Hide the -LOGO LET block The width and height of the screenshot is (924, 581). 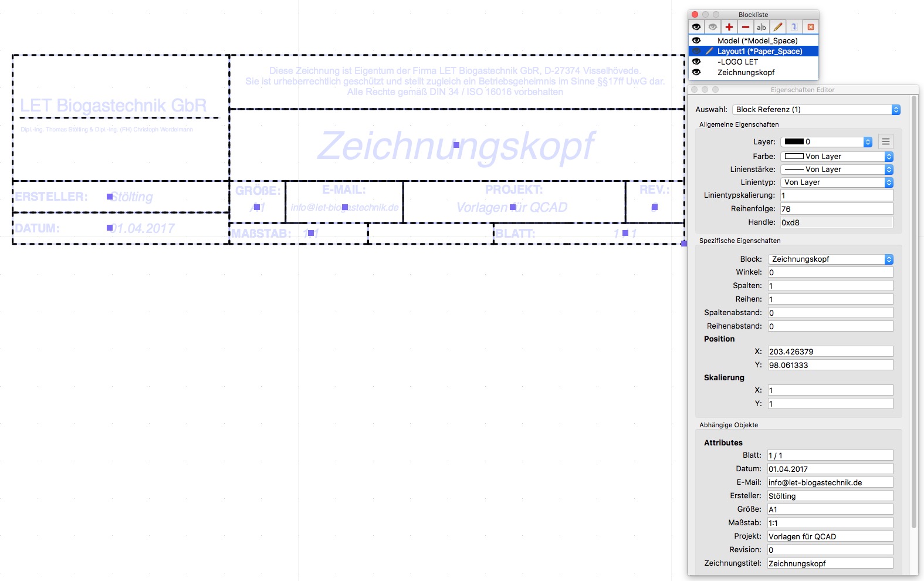[696, 62]
